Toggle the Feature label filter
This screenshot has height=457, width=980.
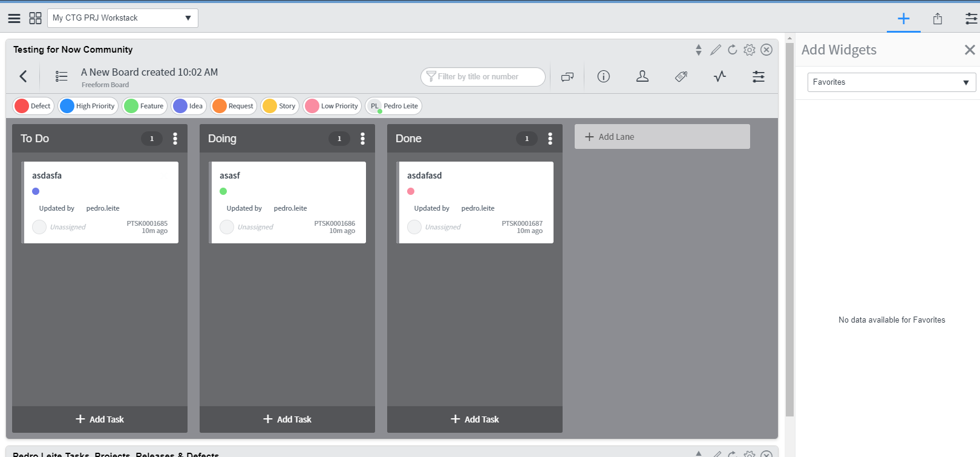[145, 106]
